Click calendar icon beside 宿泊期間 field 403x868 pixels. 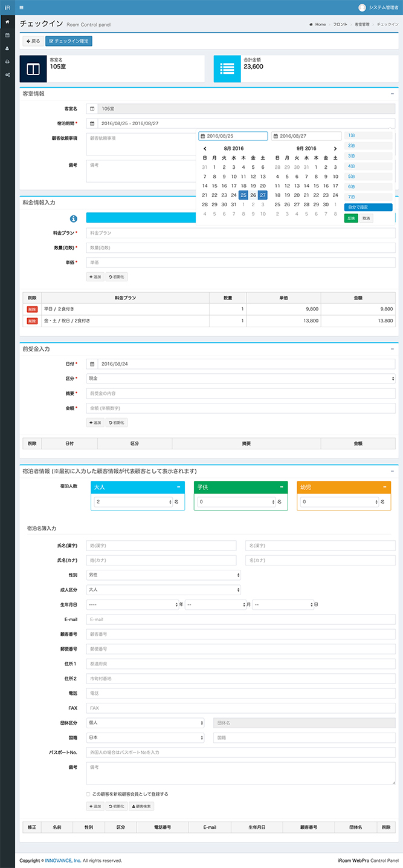click(x=92, y=123)
